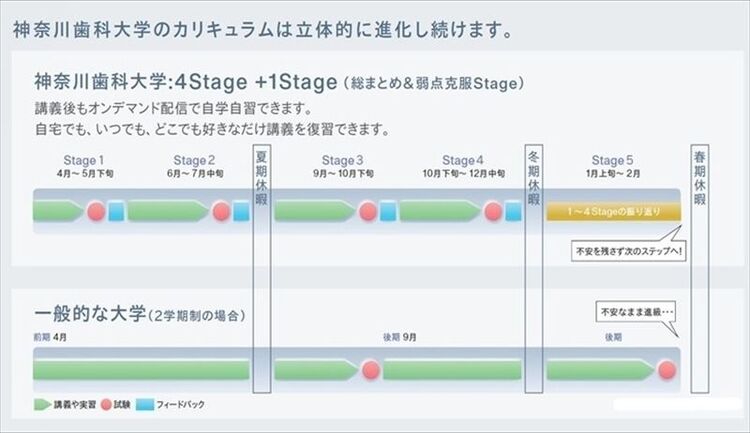Image resolution: width=750 pixels, height=433 pixels.
Task: Select the Stage 3 label
Action: point(342,160)
